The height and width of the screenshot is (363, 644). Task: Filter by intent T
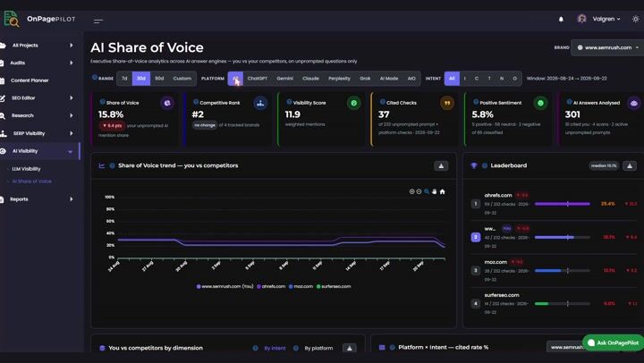(489, 79)
